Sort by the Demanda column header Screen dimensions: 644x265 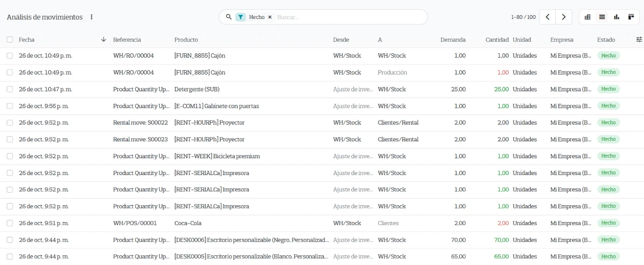(x=453, y=40)
